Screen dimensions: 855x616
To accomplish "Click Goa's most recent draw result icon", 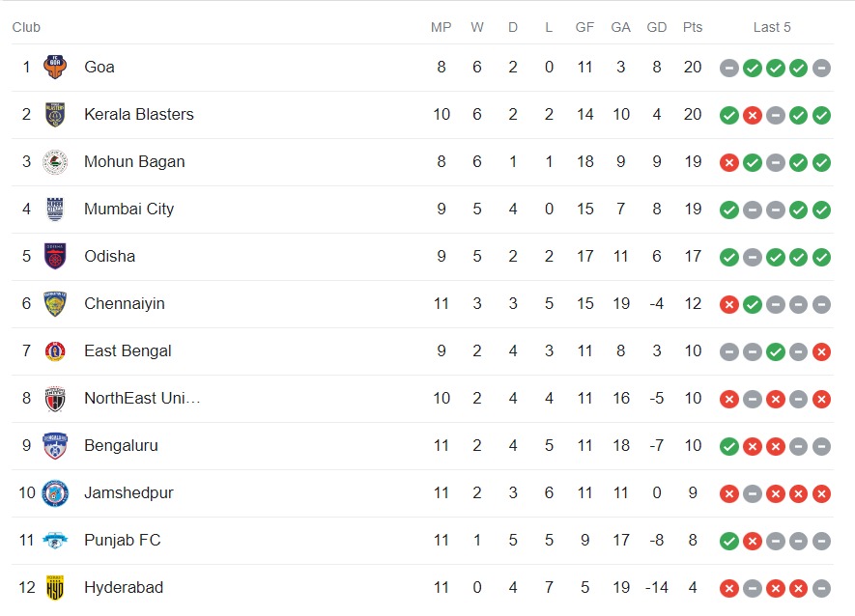I will tap(821, 68).
